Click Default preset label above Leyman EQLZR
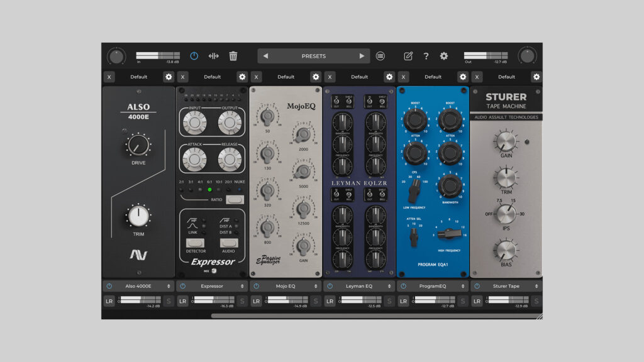Screen dimensions: 644x362 pos(359,77)
